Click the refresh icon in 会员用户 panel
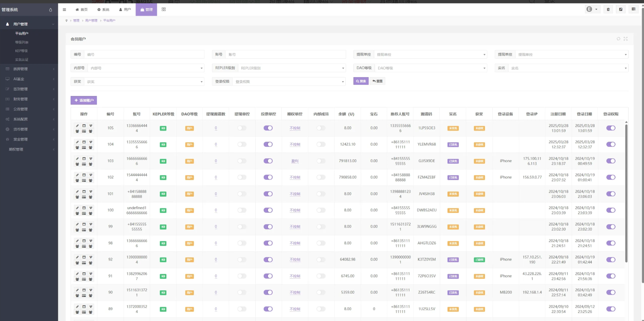This screenshot has width=644, height=321. click(x=619, y=39)
